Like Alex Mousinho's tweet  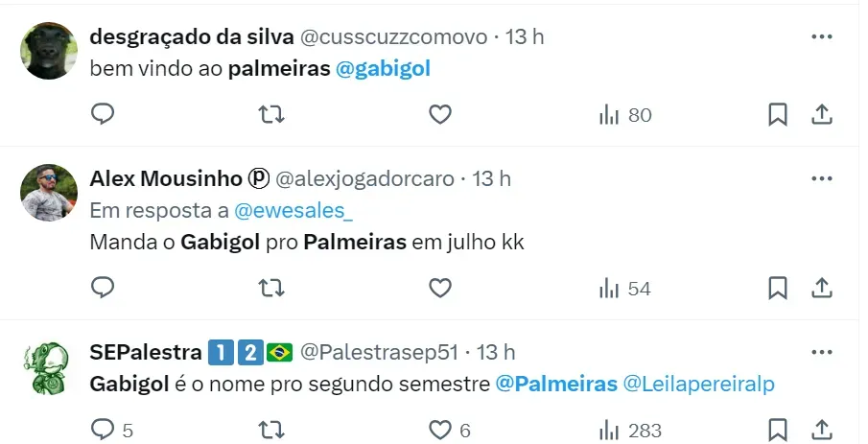(x=440, y=289)
